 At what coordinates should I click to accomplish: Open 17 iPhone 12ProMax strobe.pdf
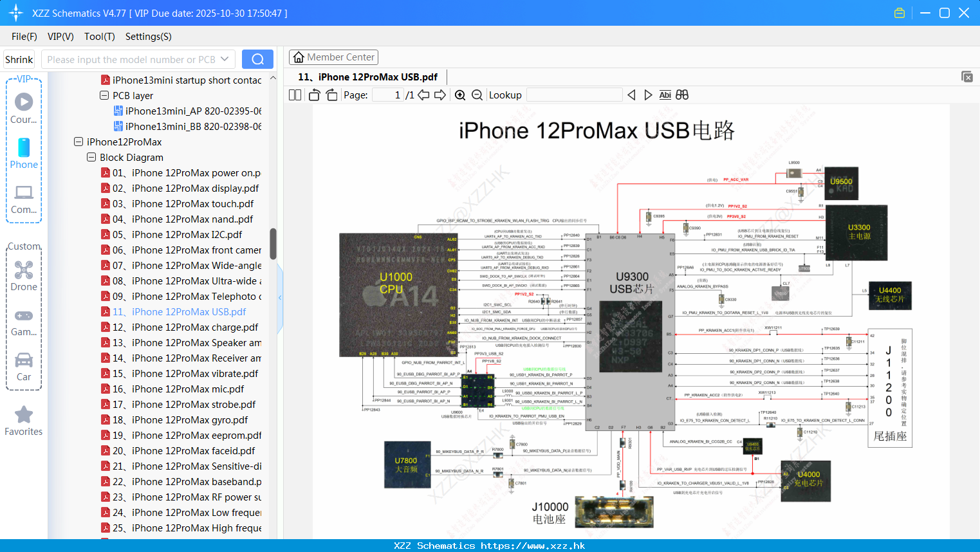coord(178,404)
